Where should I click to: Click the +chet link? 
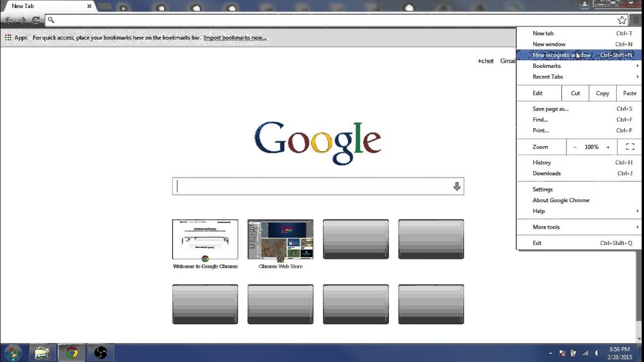tap(486, 61)
